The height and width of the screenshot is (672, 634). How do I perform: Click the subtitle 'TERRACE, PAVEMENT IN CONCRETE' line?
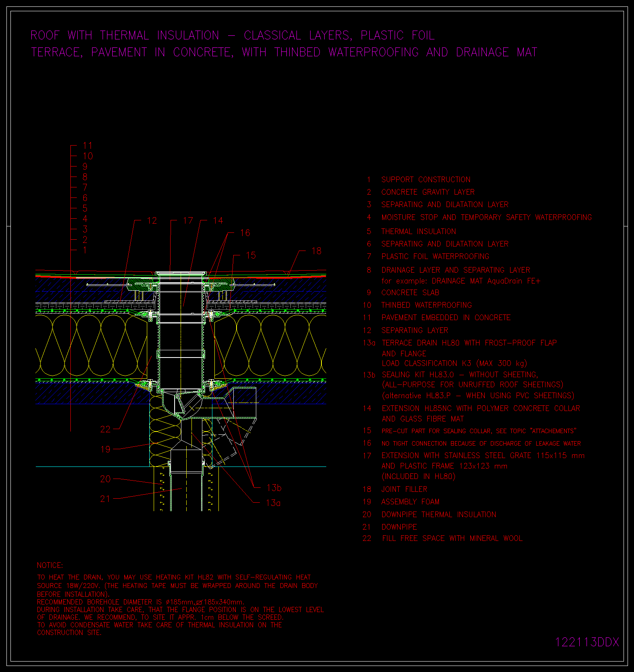click(284, 52)
